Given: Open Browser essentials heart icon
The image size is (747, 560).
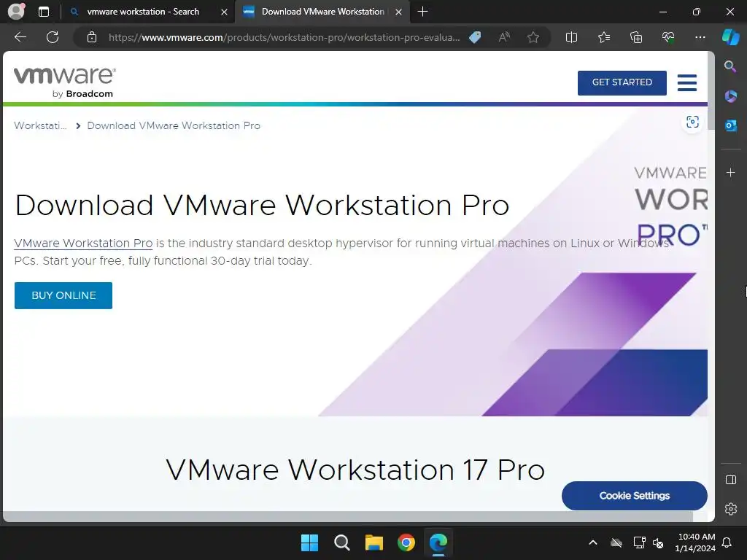Looking at the screenshot, I should 668,37.
